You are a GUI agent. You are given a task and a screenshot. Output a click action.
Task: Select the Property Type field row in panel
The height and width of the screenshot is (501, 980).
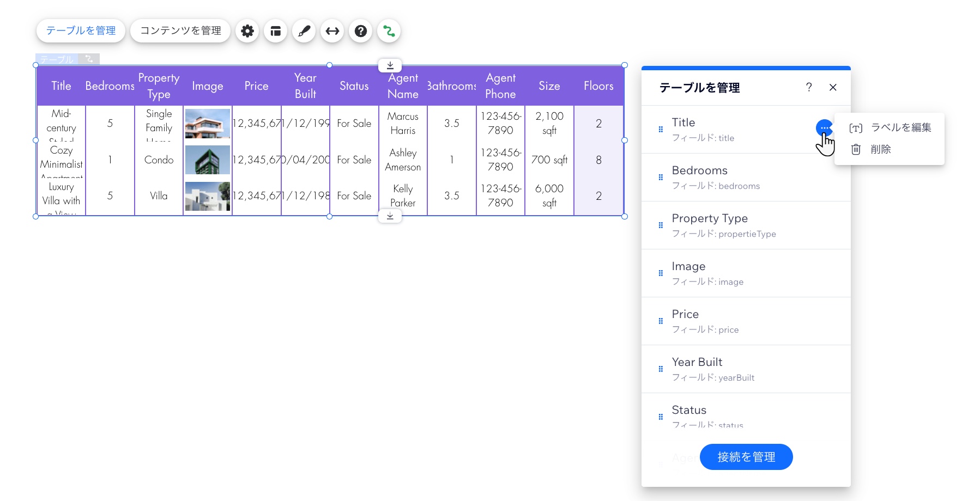(746, 225)
